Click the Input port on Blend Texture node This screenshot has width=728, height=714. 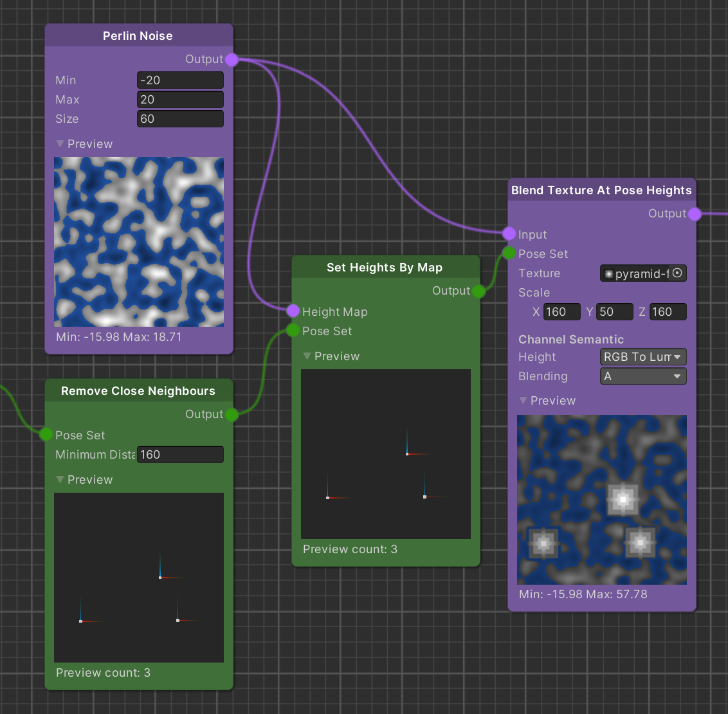point(509,234)
